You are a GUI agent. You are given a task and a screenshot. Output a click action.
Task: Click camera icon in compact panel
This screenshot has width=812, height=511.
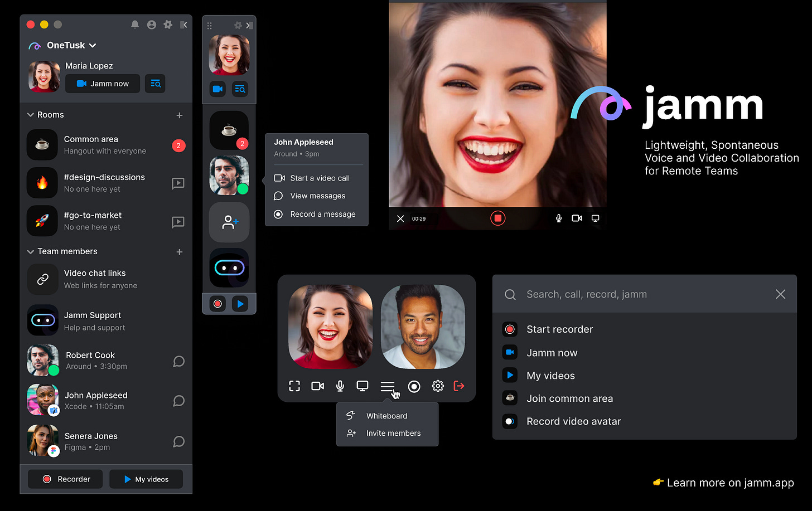pos(217,89)
